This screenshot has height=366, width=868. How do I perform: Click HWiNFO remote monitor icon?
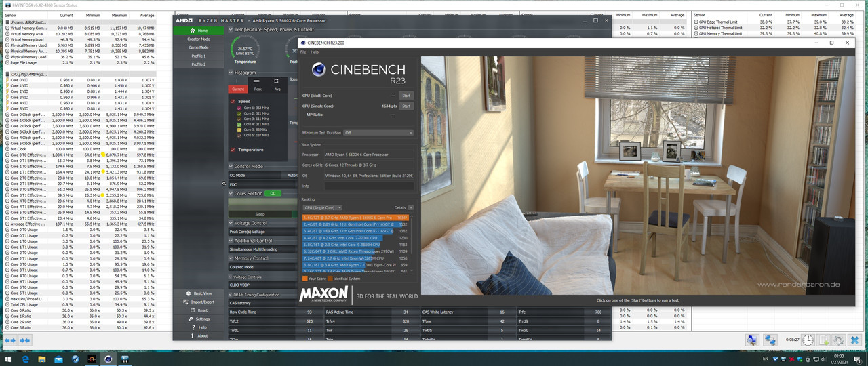(753, 340)
